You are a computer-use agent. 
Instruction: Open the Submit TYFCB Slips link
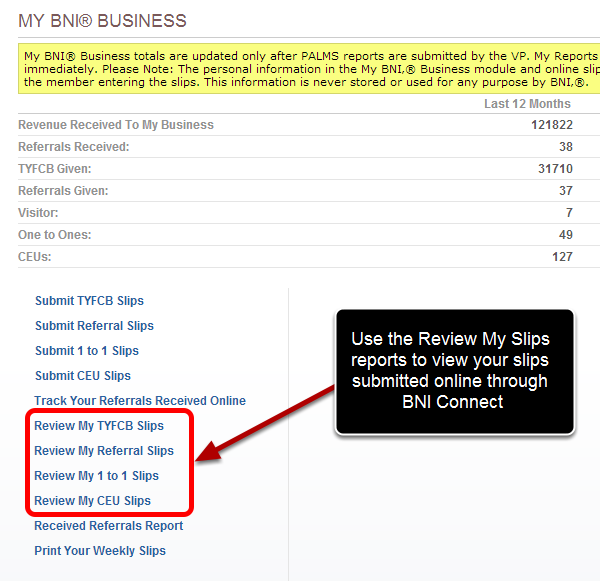coord(89,301)
